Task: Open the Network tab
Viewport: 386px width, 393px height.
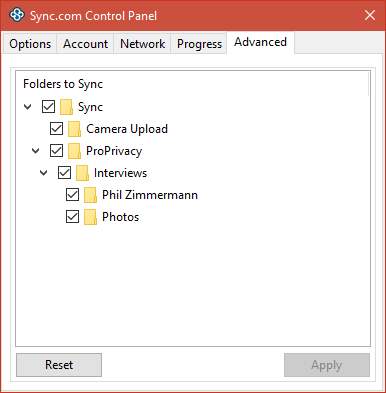Action: 142,44
